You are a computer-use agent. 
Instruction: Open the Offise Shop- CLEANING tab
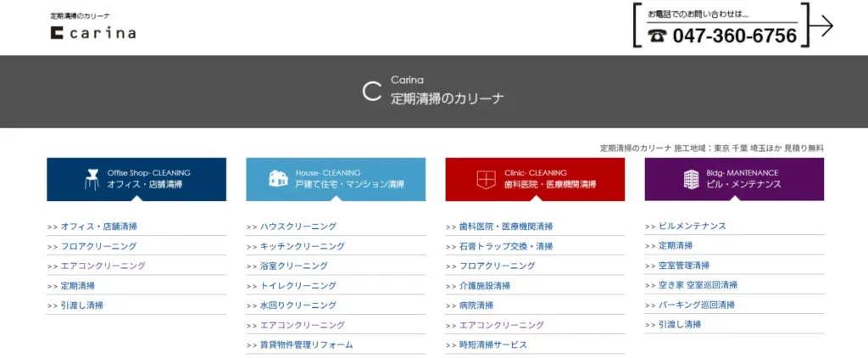(x=136, y=179)
